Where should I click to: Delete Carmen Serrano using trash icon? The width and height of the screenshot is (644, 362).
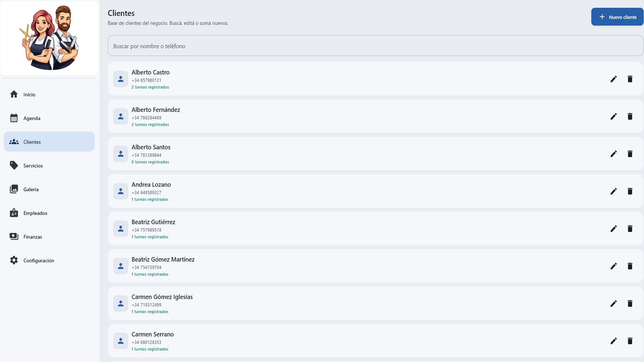pos(630,341)
